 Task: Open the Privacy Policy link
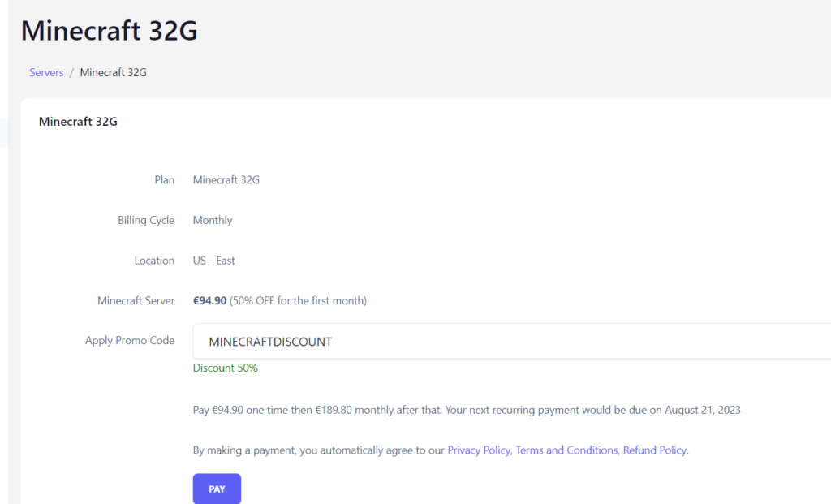pyautogui.click(x=478, y=450)
